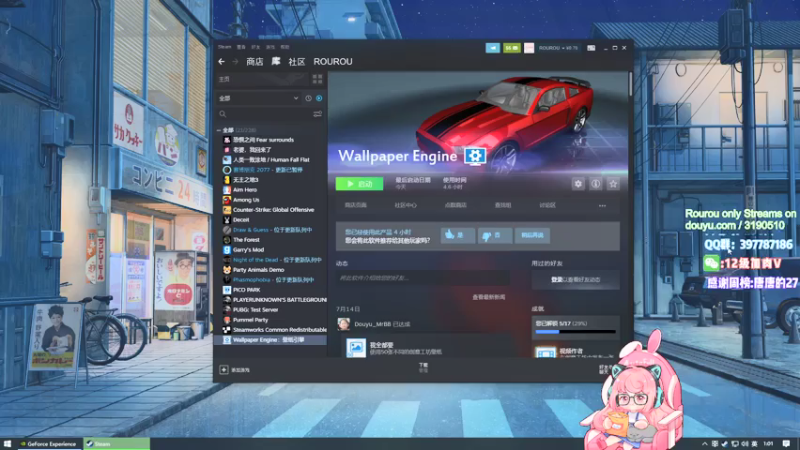
Task: Open the 点数商店 points shop link
Action: [x=455, y=205]
